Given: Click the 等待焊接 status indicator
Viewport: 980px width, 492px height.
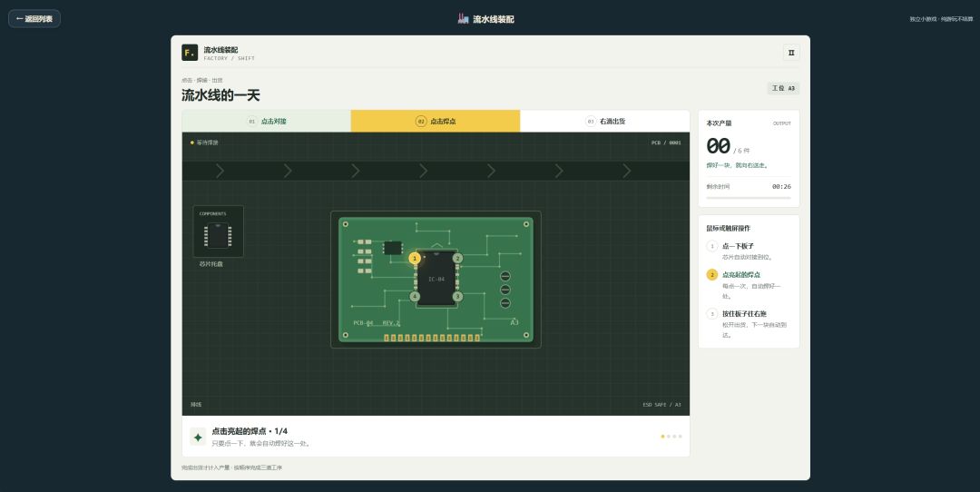Looking at the screenshot, I should click(x=204, y=143).
